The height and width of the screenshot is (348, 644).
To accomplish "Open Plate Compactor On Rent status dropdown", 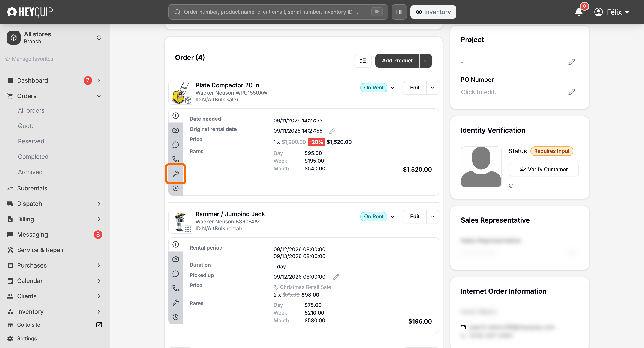I will [392, 88].
